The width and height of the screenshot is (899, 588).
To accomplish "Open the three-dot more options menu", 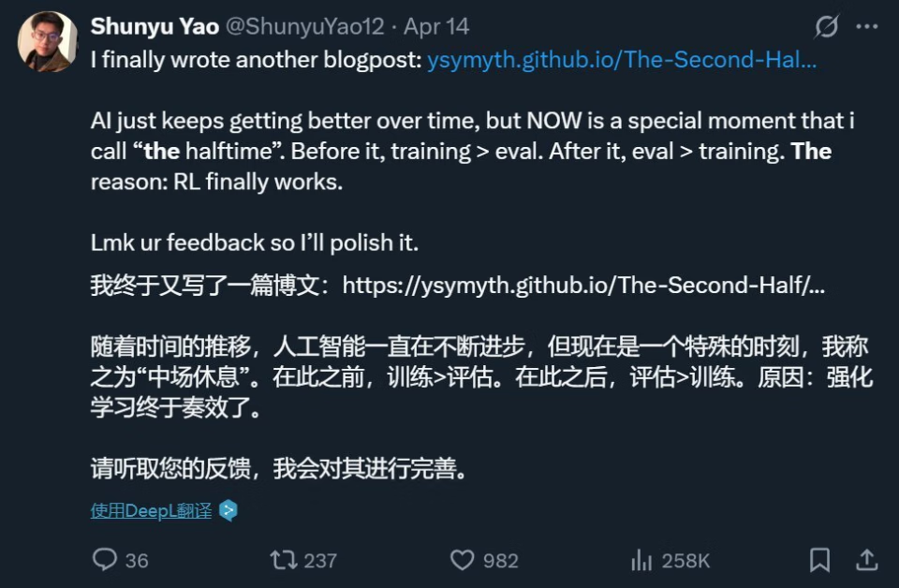I will coord(867,26).
